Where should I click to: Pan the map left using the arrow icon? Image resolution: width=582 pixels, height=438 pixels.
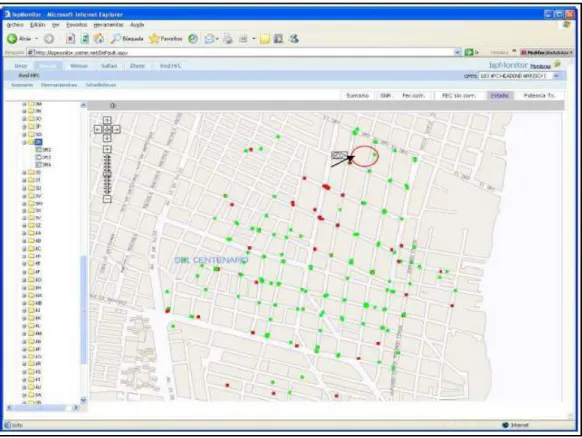click(x=98, y=129)
